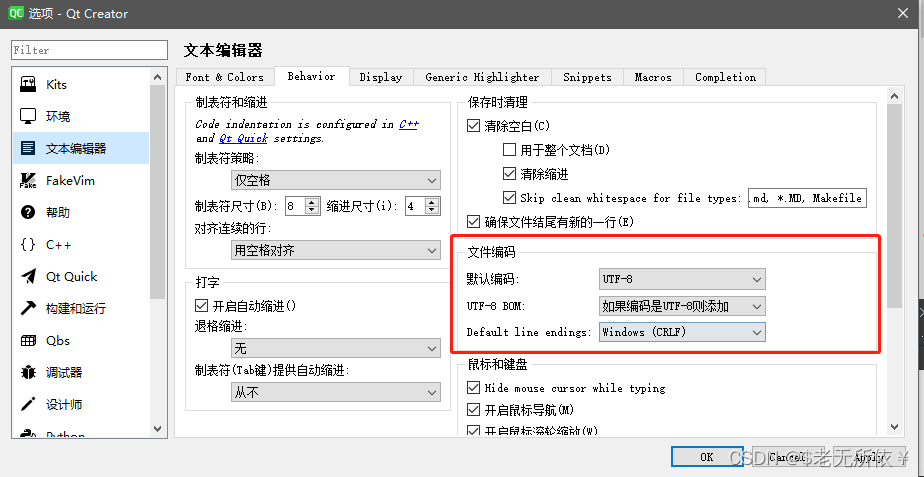Increase the 制表符尺寸 spinner value

(x=312, y=202)
